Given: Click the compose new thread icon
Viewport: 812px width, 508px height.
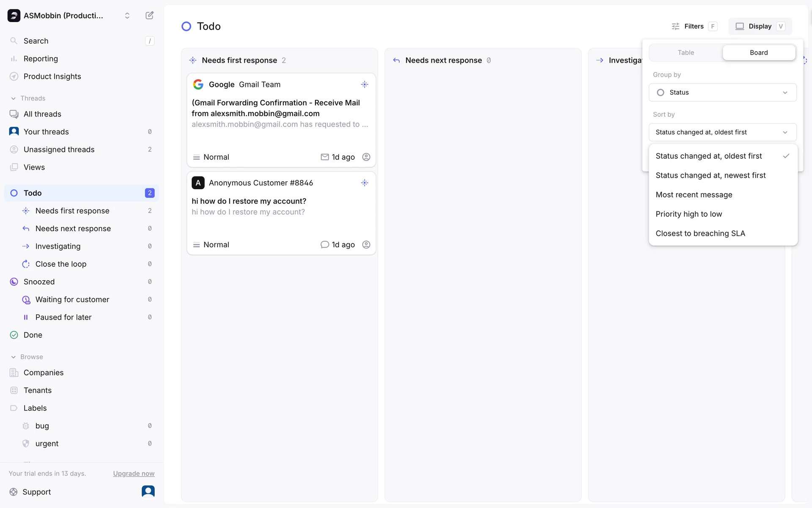Looking at the screenshot, I should 149,16.
